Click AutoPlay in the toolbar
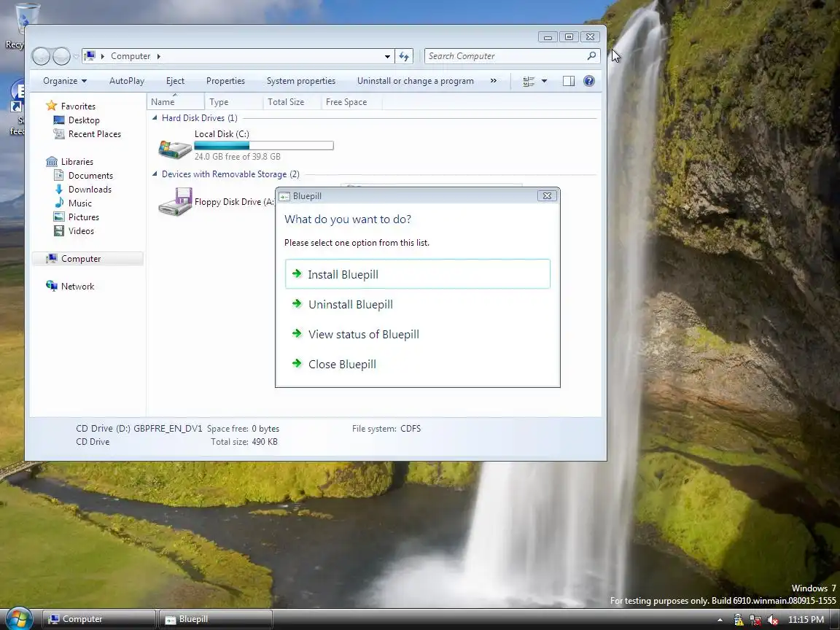The height and width of the screenshot is (630, 840). point(127,81)
